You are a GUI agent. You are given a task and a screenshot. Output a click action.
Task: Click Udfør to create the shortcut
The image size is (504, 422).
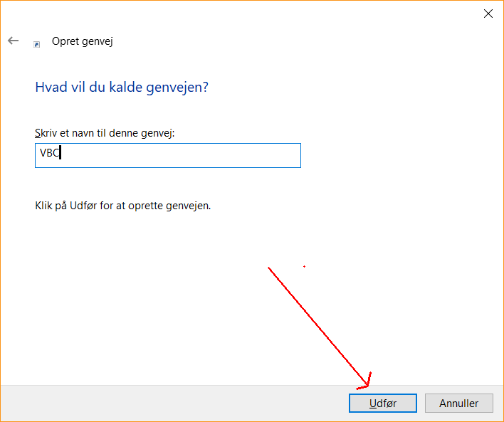[383, 403]
